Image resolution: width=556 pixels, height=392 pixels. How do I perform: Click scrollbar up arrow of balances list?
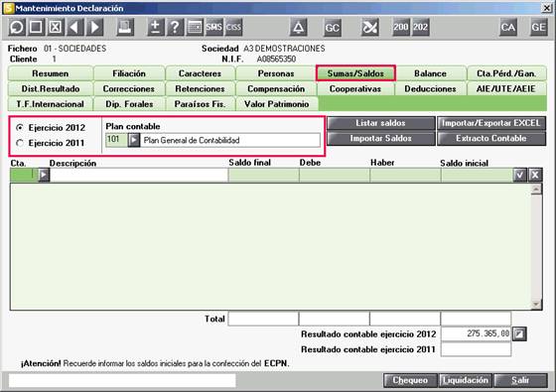pyautogui.click(x=536, y=190)
